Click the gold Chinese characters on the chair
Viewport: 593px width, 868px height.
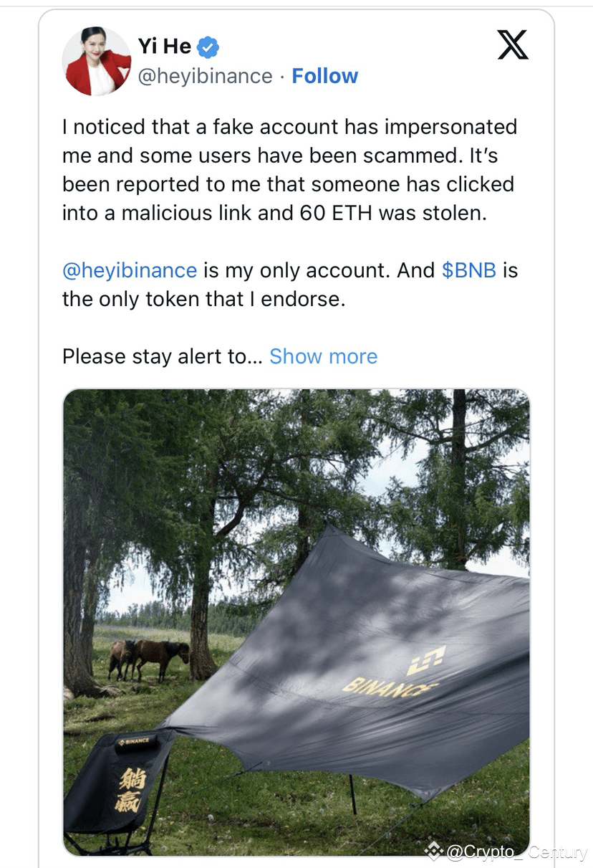click(x=130, y=788)
